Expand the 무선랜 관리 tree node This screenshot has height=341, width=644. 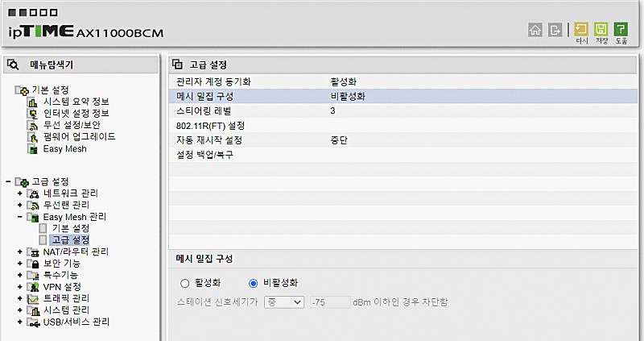pos(19,206)
